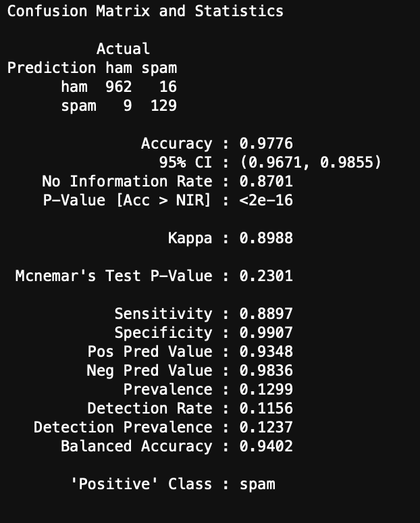
Task: Click the Kappa value 0.8988
Action: 266,238
